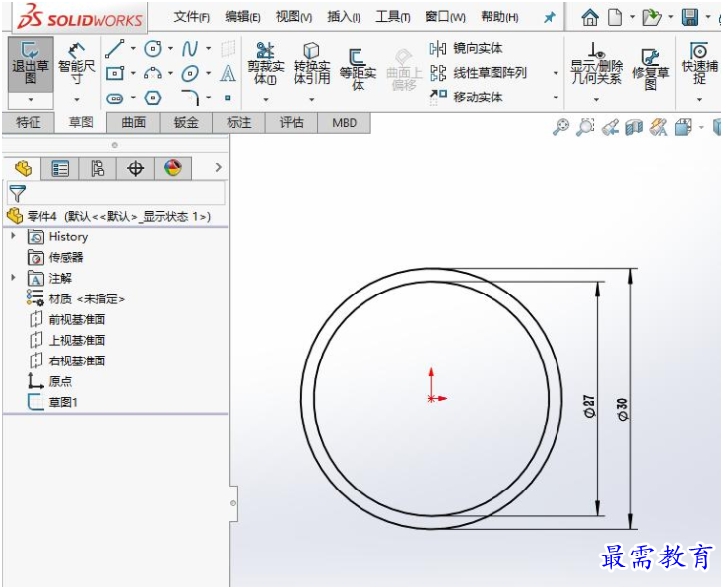
Task: Click Linear Sketch Pattern (线性草图阵列)
Action: tap(479, 73)
